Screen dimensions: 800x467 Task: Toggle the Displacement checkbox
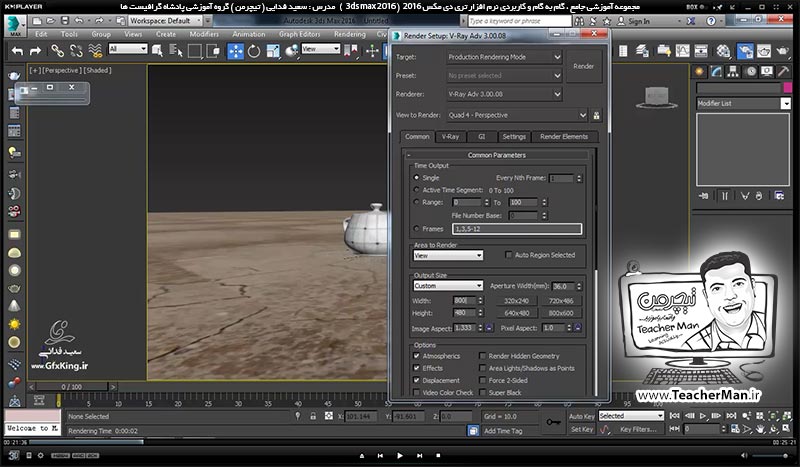(x=416, y=380)
